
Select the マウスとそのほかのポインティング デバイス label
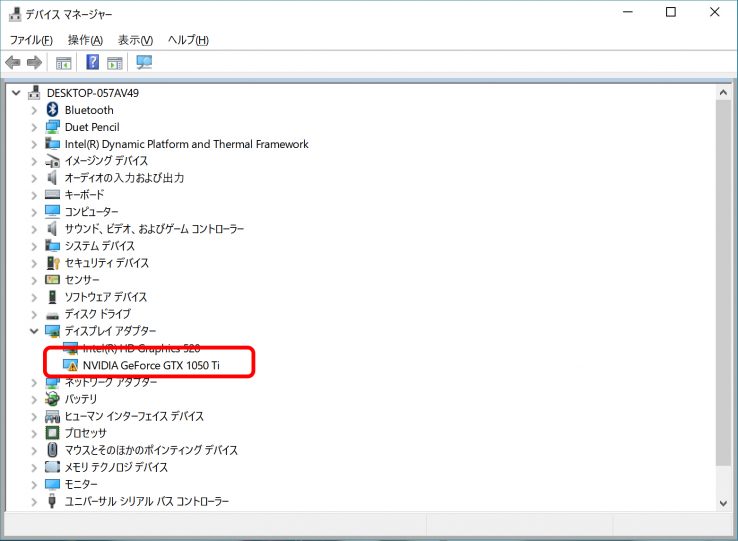click(151, 450)
